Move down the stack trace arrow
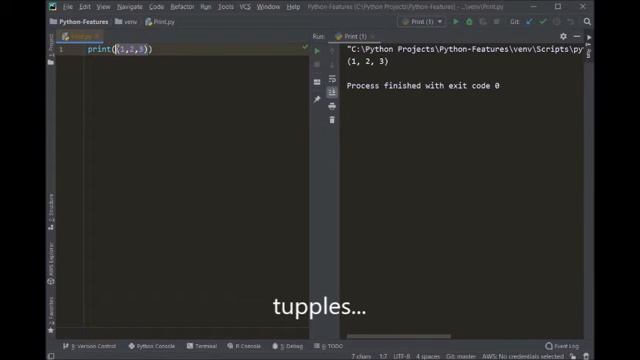Screen dimensions: 640x360 pyautogui.click(x=332, y=64)
